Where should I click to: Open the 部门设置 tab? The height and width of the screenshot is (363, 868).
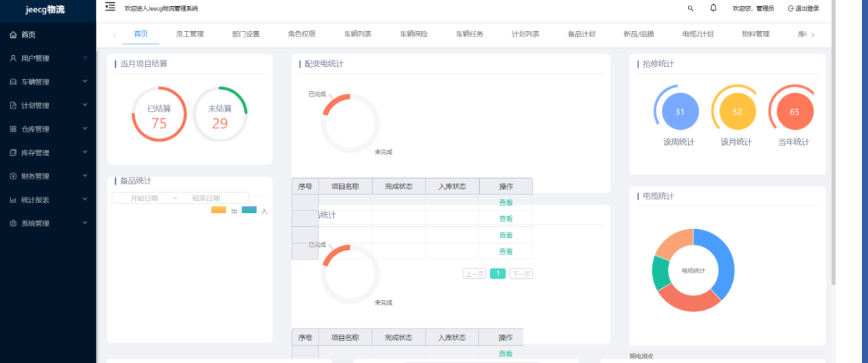pyautogui.click(x=246, y=34)
